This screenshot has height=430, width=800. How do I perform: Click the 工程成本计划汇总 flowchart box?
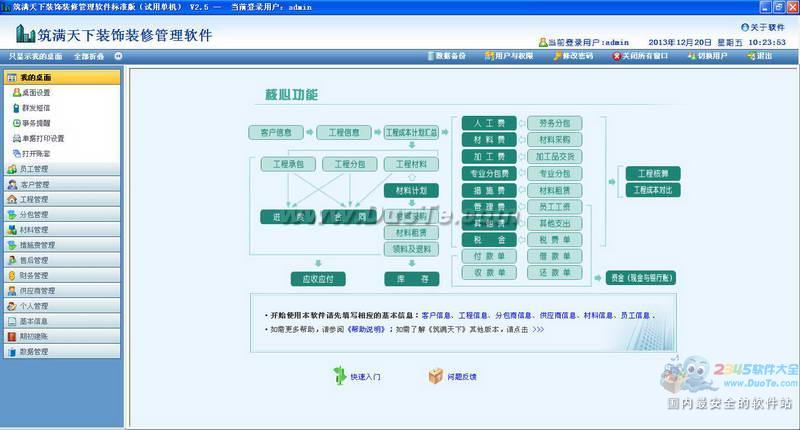point(411,133)
